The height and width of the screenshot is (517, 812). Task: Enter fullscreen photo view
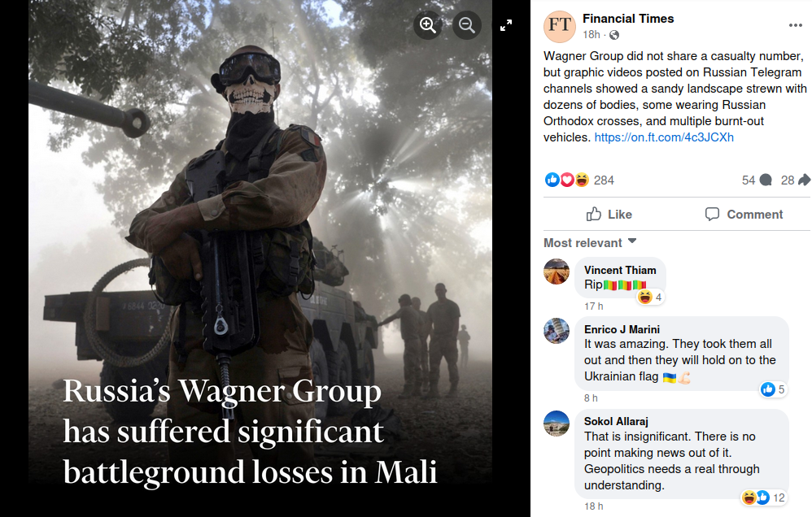pos(506,25)
